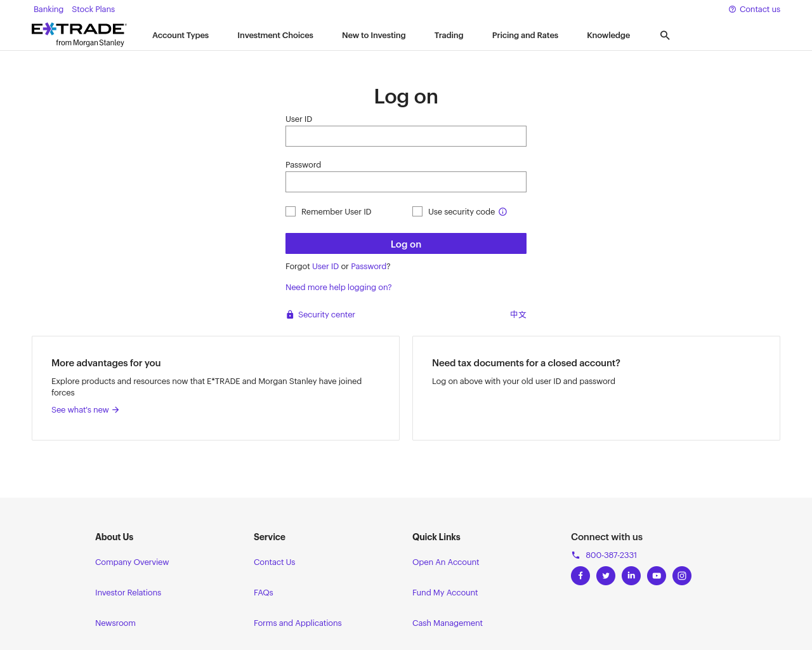The width and height of the screenshot is (812, 650).
Task: Open the Contact us header link
Action: 754,10
